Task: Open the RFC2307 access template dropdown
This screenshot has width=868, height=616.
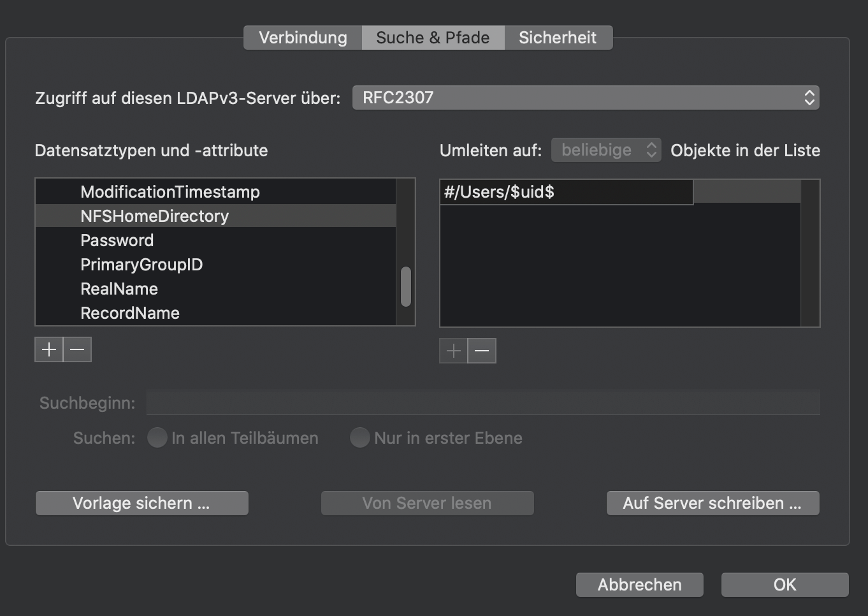Action: coord(585,98)
